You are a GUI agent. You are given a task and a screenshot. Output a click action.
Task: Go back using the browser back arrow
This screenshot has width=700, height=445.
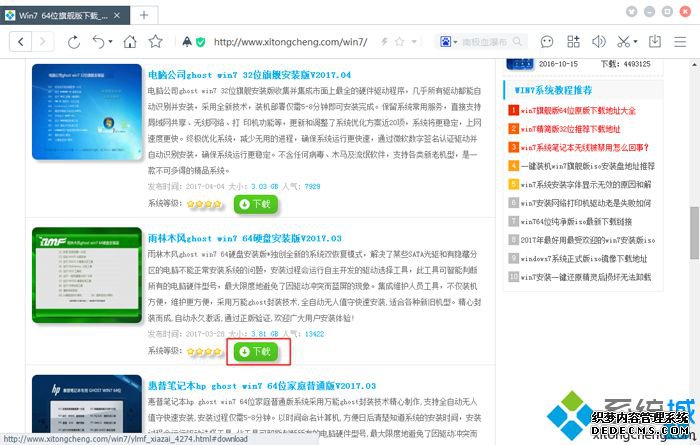[x=21, y=42]
